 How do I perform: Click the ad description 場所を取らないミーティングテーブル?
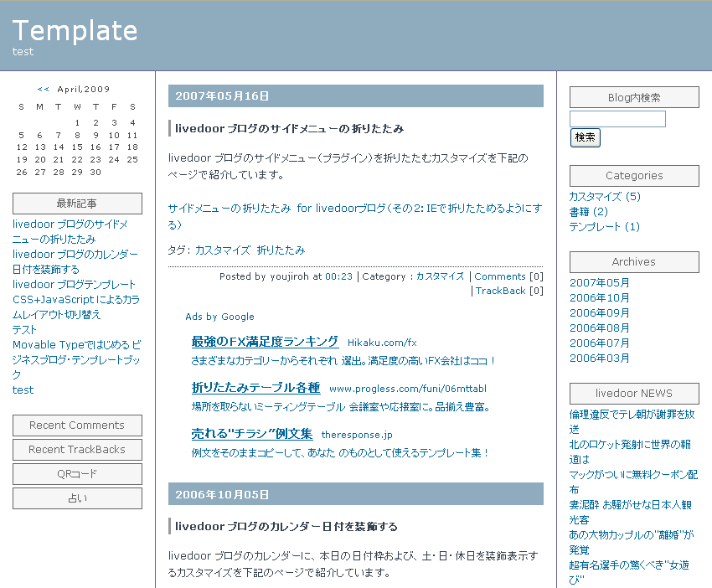pyautogui.click(x=341, y=407)
